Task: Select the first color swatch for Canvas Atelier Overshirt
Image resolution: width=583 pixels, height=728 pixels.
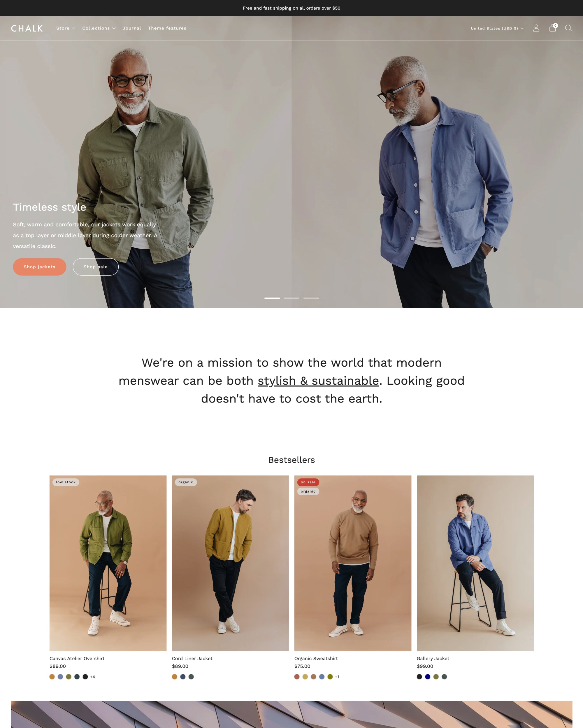Action: [52, 677]
